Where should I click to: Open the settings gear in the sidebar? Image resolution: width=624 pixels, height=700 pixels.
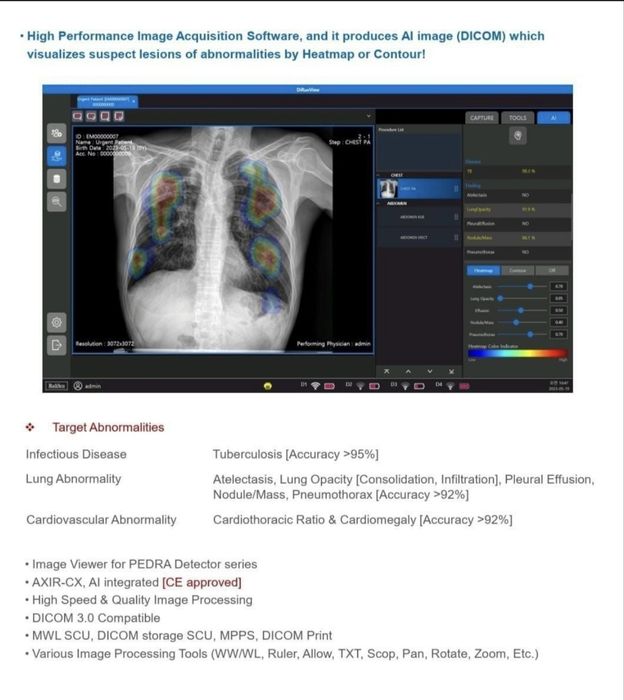(57, 322)
